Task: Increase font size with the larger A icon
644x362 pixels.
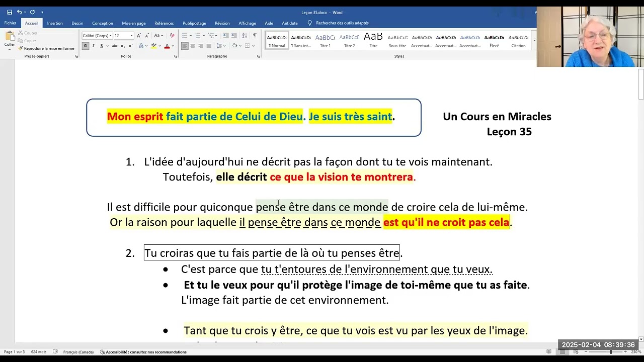Action: coord(140,36)
